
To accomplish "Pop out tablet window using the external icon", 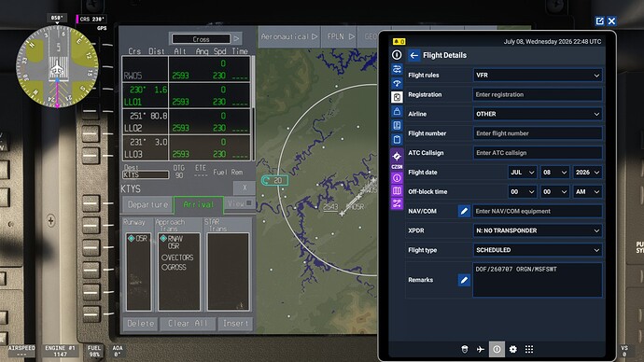I will (x=599, y=21).
